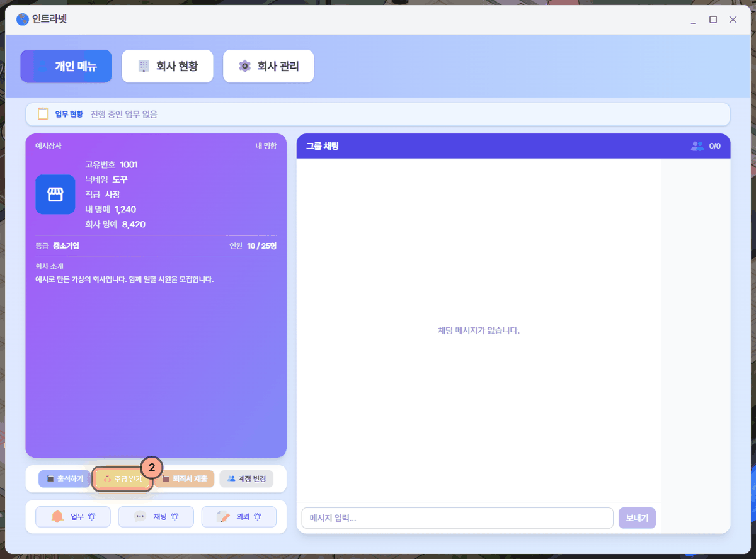Click the 0/0 member count

tap(715, 146)
